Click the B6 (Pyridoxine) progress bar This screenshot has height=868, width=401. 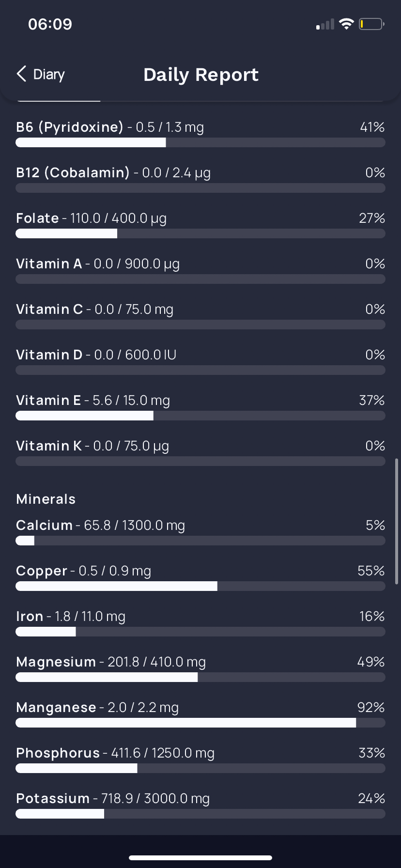(200, 142)
